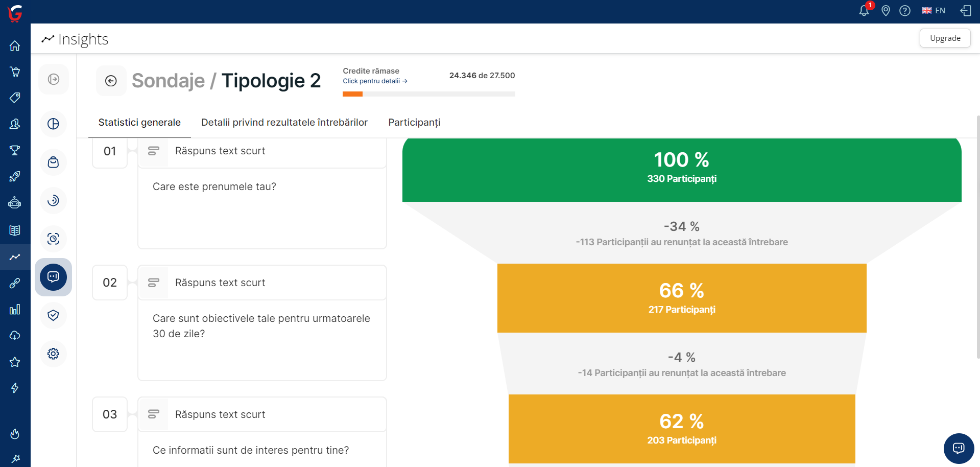Go back using the arrow beside Sondaje
Viewport: 980px width, 467px height.
click(x=111, y=81)
